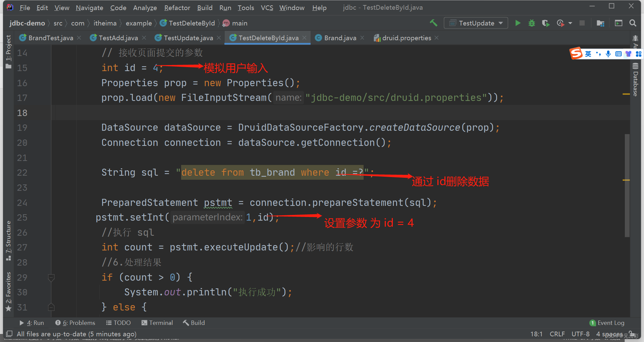
Task: Open Sogou toolbox grid icon
Action: coord(638,54)
